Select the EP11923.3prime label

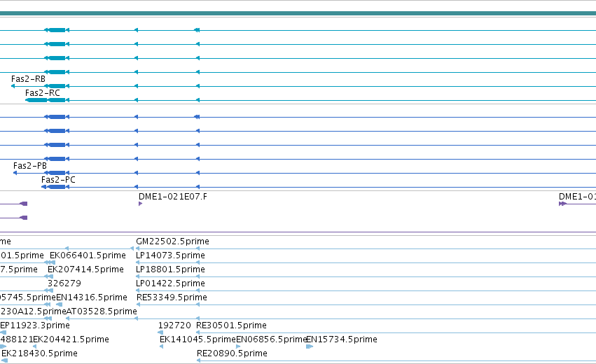click(35, 325)
